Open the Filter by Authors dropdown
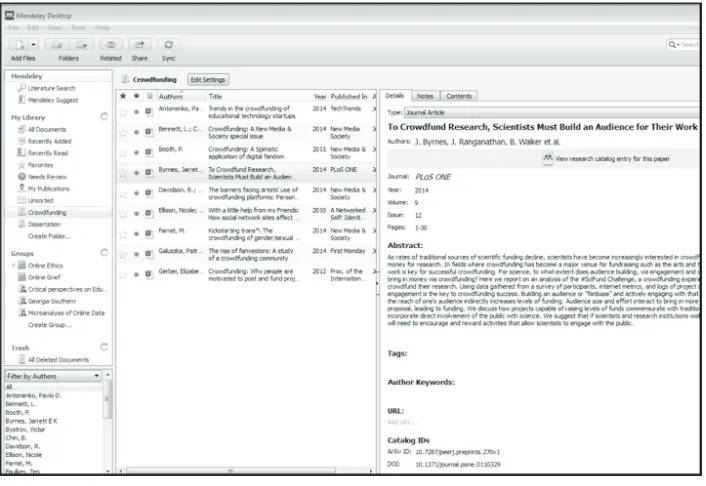This screenshot has height=486, width=706. [x=53, y=376]
